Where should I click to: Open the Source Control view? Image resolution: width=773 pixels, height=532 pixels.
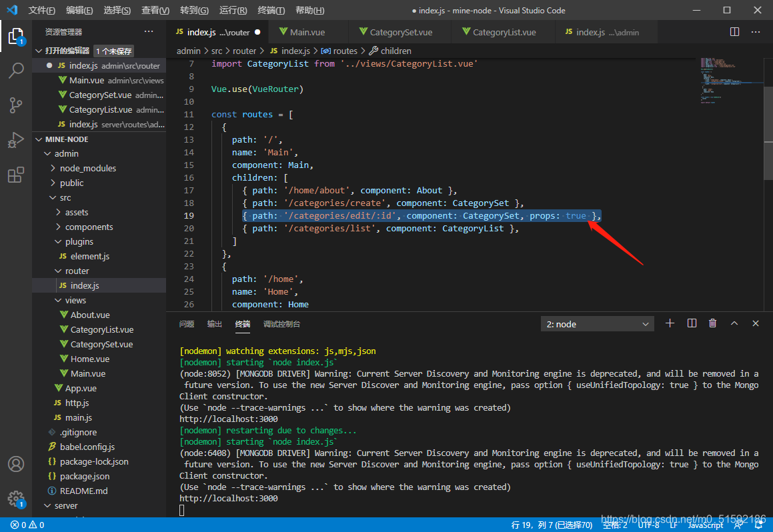pos(16,105)
